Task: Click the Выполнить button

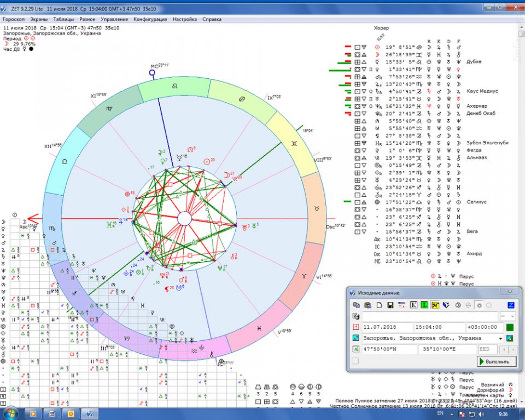Action: (x=497, y=361)
